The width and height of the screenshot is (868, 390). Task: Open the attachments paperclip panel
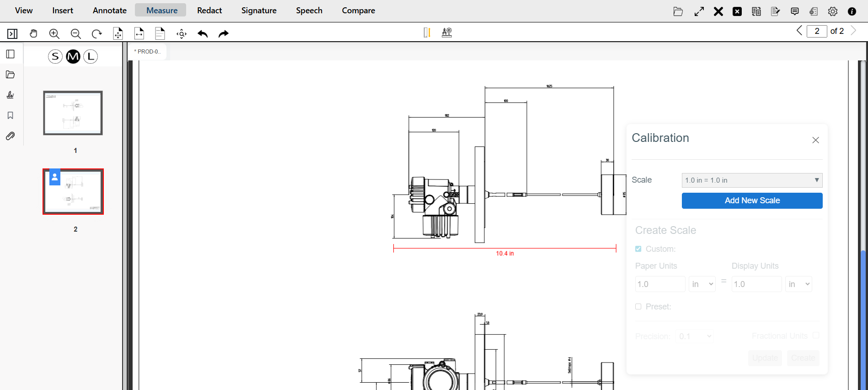pos(10,136)
